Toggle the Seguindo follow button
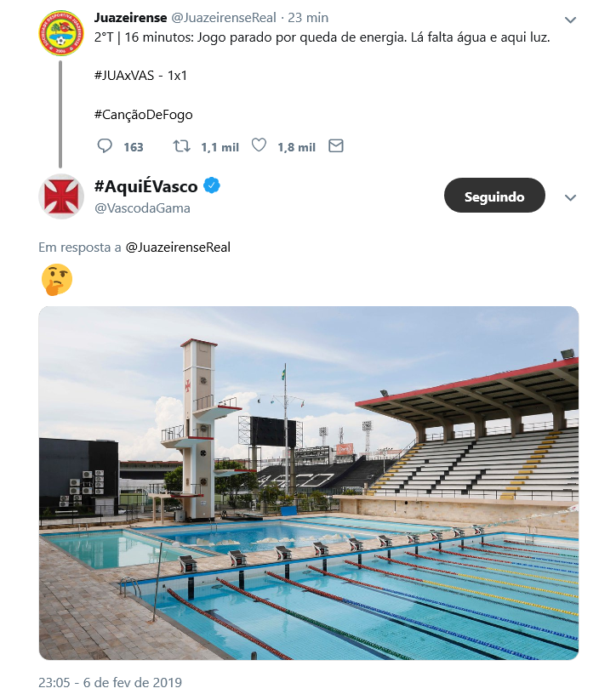This screenshot has height=694, width=616. pos(494,196)
